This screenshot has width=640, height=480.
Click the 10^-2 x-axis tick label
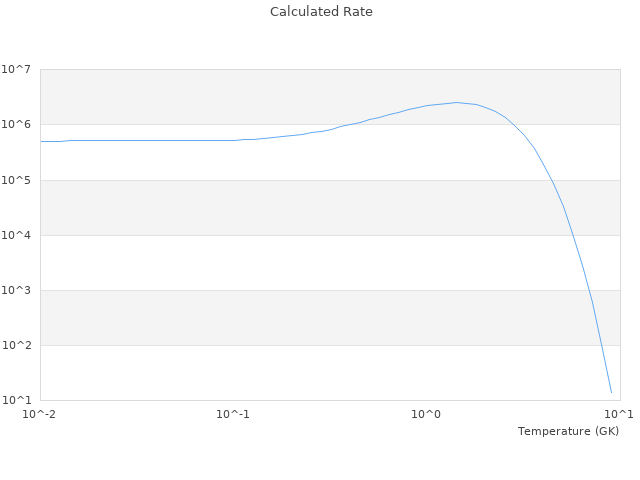click(x=40, y=414)
